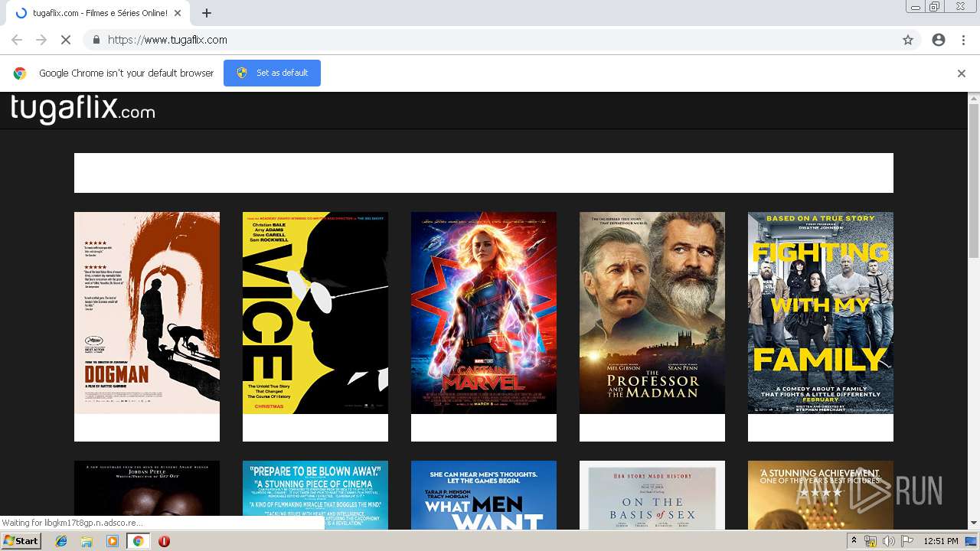The image size is (980, 551).
Task: Select the tugaflix.com browser tab
Action: (100, 13)
